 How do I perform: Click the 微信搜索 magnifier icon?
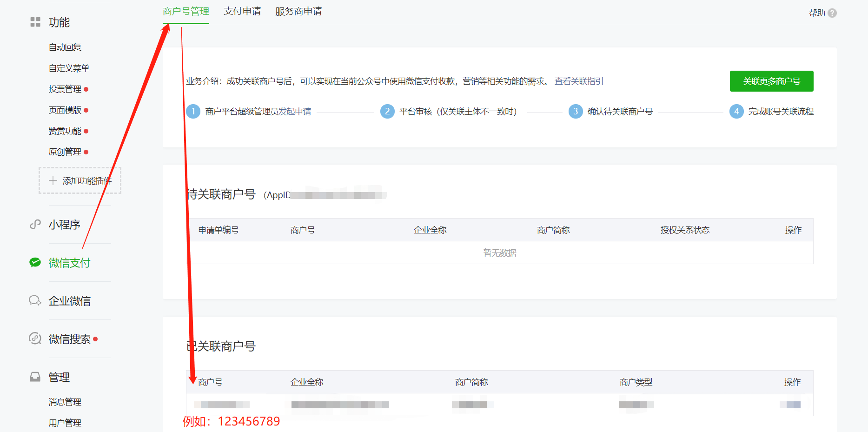pos(34,339)
